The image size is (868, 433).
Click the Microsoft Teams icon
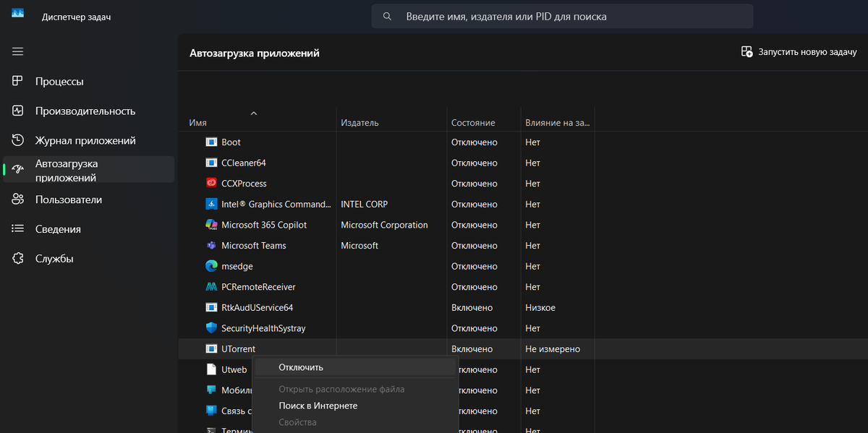(211, 246)
